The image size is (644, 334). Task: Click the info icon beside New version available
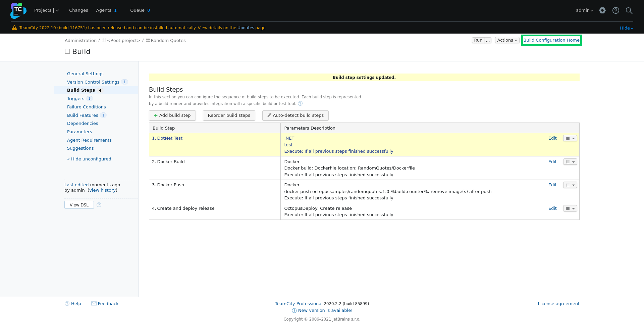point(294,311)
